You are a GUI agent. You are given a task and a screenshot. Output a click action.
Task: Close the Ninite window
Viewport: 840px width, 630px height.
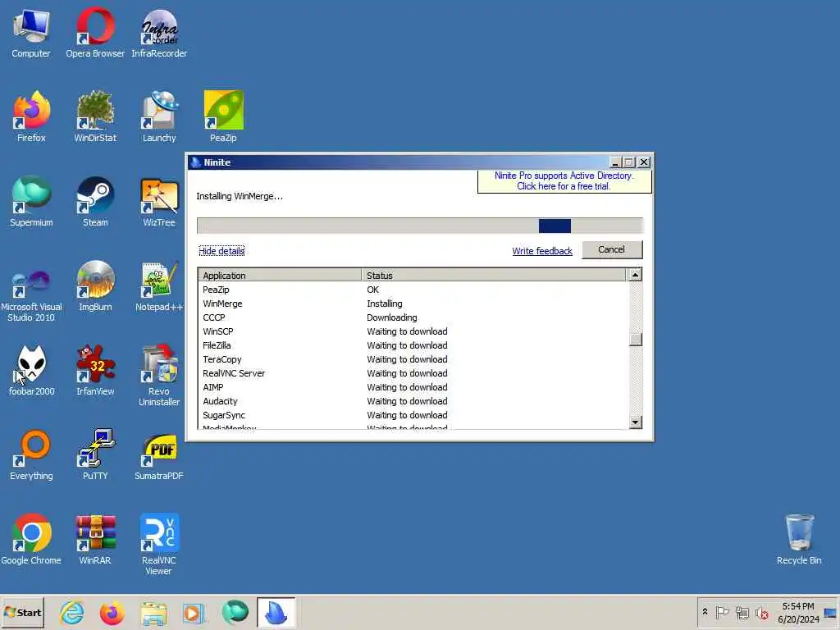tap(644, 162)
